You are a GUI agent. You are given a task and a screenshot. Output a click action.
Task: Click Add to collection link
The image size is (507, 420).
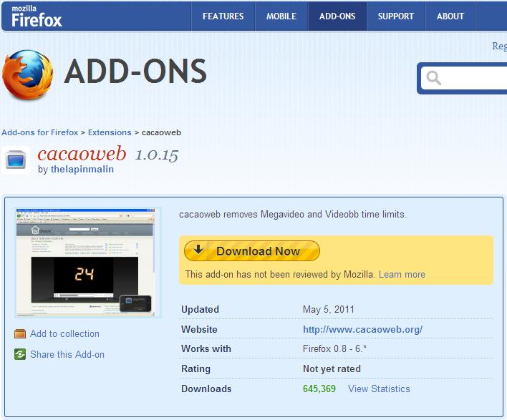pos(64,333)
